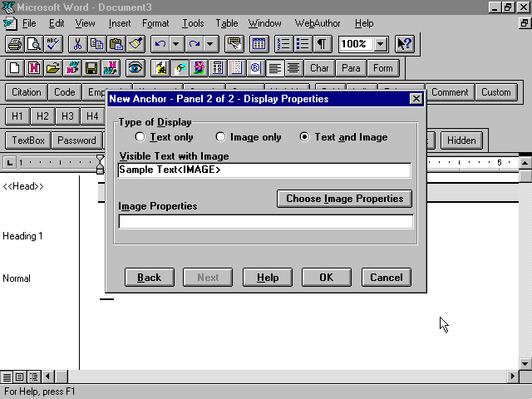
Task: Open the Format menu
Action: tap(155, 23)
